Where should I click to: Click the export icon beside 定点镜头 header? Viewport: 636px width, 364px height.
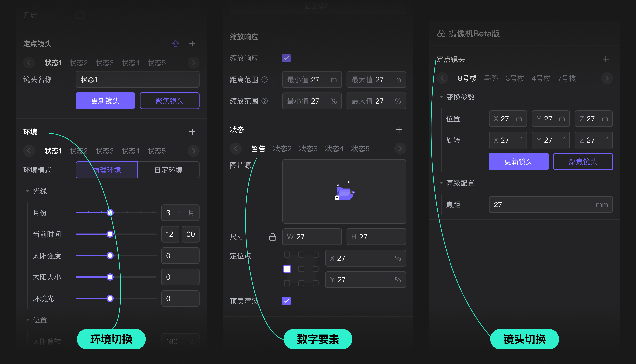pos(176,44)
